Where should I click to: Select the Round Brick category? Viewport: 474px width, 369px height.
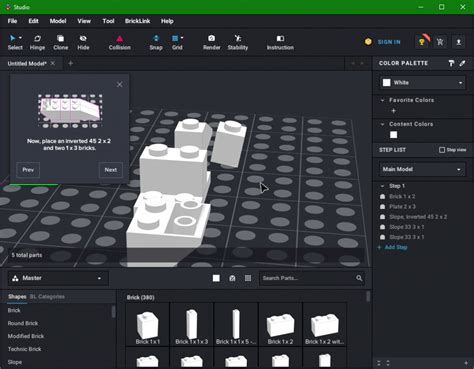point(23,323)
